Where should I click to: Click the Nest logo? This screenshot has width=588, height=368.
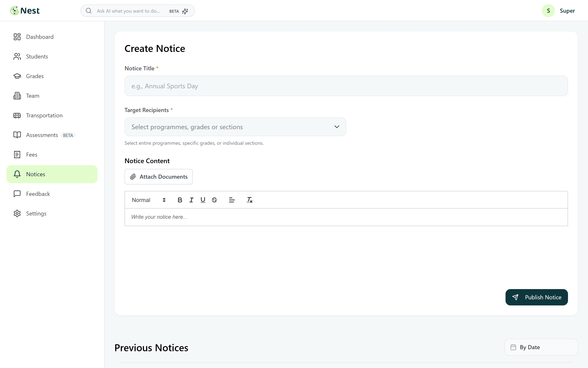pos(25,11)
